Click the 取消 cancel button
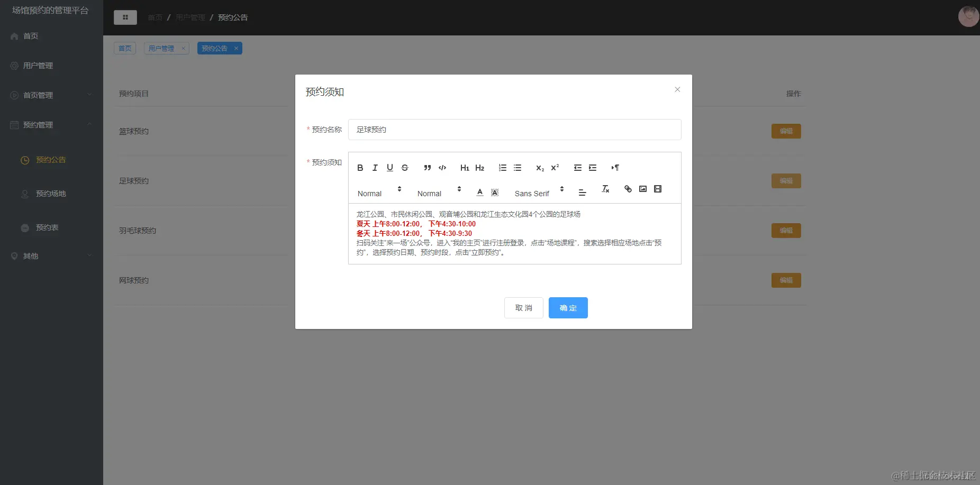 (x=523, y=308)
